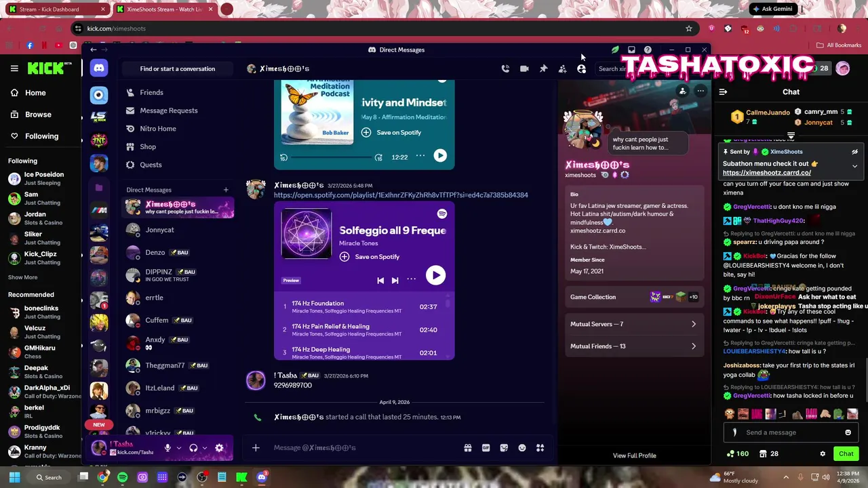This screenshot has width=868, height=488.
Task: Open pinned messages pin icon
Action: click(543, 68)
